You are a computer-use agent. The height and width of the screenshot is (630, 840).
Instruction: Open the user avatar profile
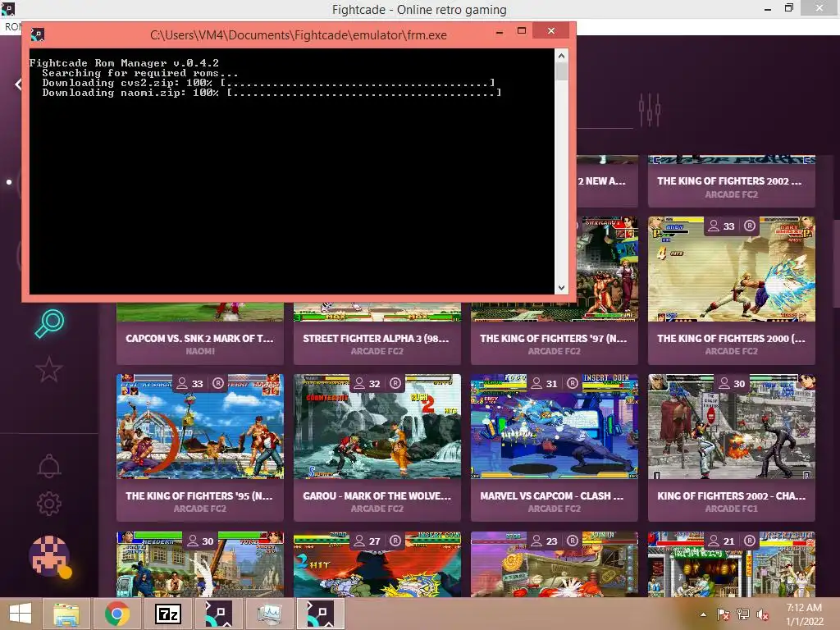pos(50,557)
